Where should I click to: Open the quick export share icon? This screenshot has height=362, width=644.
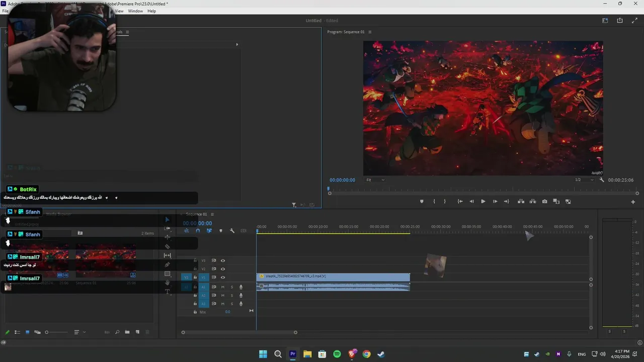click(x=620, y=21)
